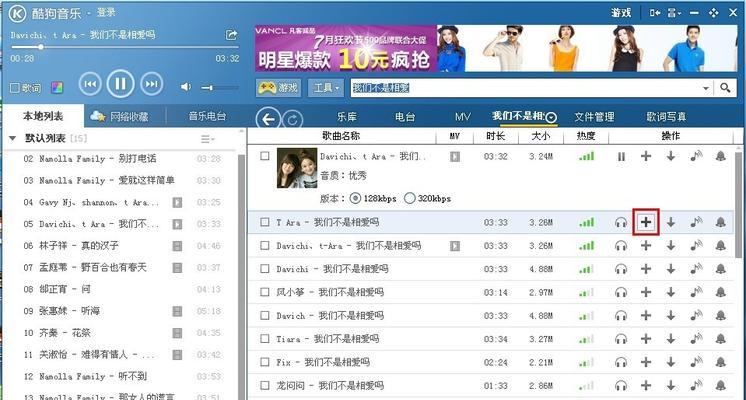Click the song search input field
The width and height of the screenshot is (746, 400).
point(525,88)
